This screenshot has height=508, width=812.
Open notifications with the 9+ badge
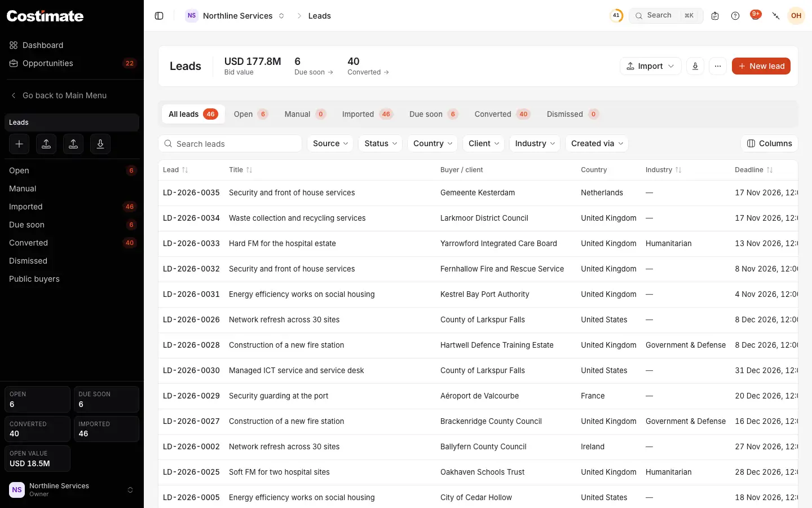(756, 15)
